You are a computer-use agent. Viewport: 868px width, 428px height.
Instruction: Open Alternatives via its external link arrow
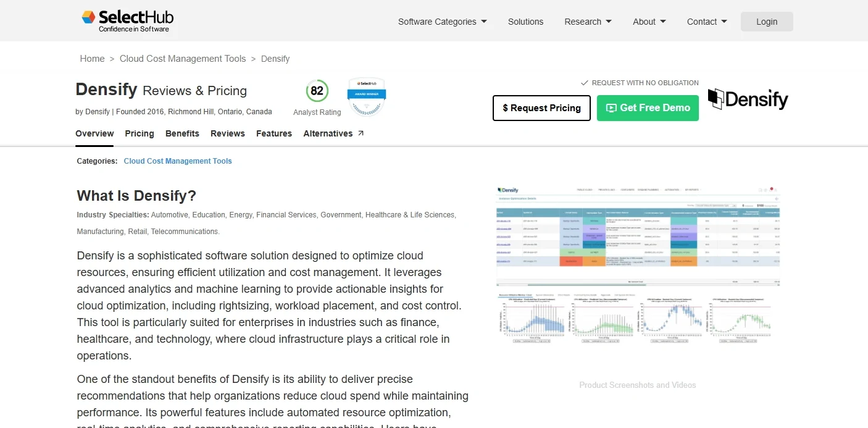coord(360,131)
